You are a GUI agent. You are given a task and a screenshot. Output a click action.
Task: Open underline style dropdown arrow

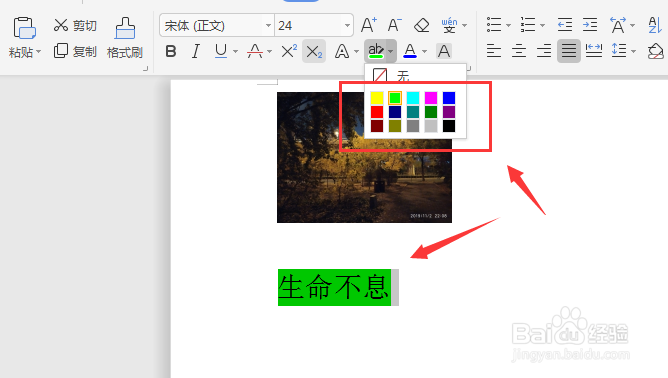(x=235, y=52)
